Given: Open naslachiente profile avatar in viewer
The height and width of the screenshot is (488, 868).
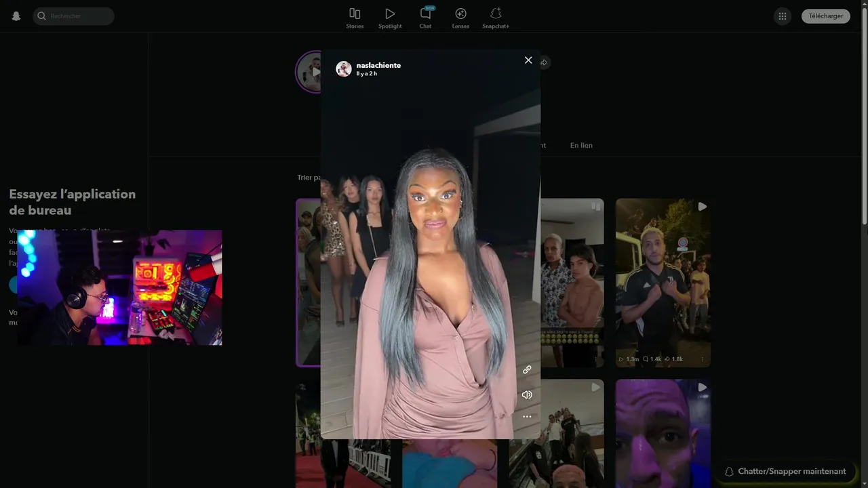Looking at the screenshot, I should (x=344, y=68).
